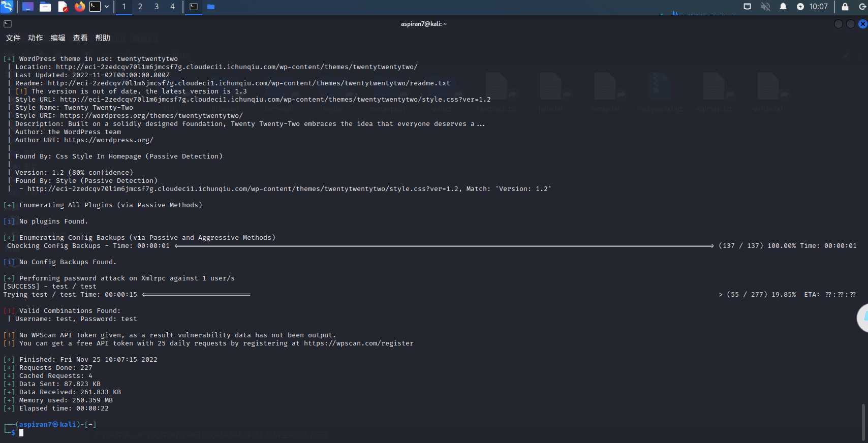Click the power manager icon
The width and height of the screenshot is (868, 443).
800,7
